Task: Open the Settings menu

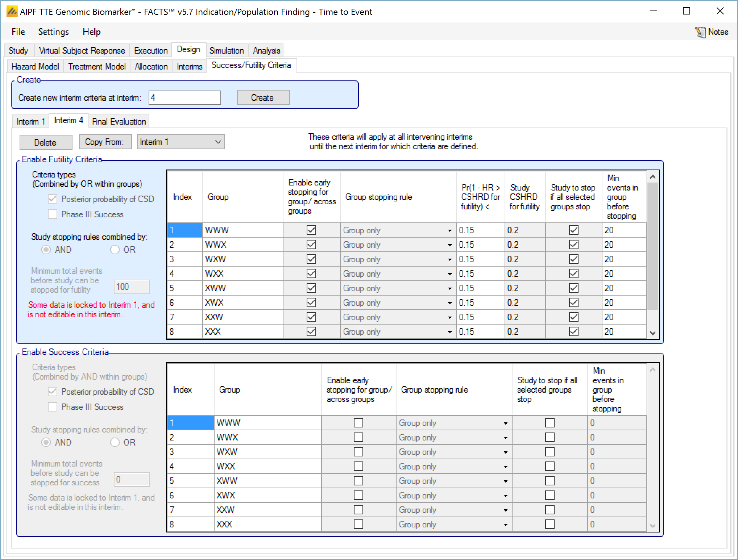Action: point(53,32)
